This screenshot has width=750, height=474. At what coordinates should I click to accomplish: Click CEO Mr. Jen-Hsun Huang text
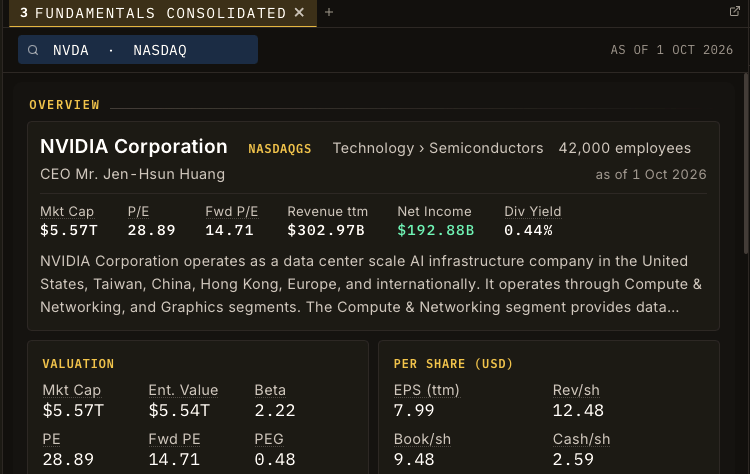(x=132, y=174)
